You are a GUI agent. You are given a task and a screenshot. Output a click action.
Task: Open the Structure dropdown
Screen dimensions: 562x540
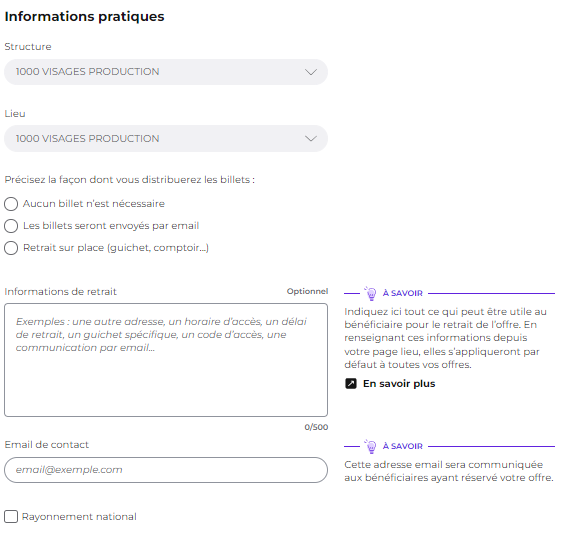point(166,72)
